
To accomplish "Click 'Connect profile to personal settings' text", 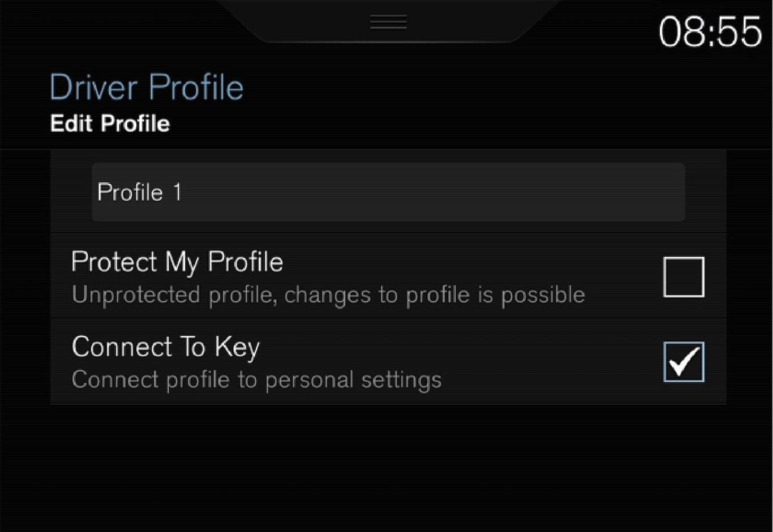I will point(256,380).
